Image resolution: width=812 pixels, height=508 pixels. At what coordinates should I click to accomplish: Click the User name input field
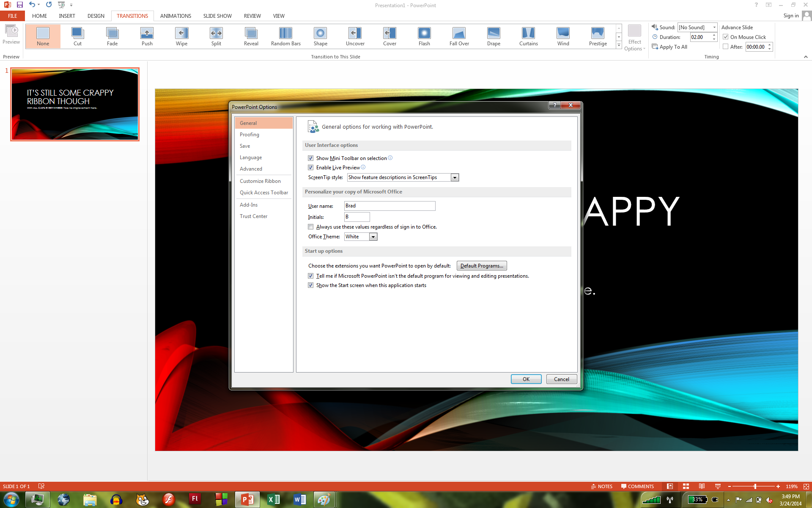(x=390, y=206)
